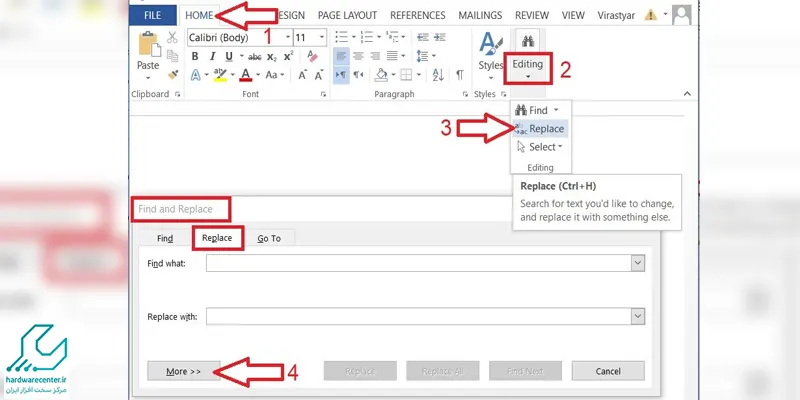Toggle Subscript formatting

pos(272,57)
